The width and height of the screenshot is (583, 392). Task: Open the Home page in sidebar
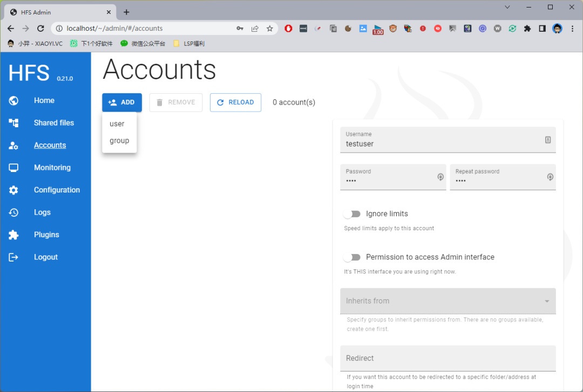[x=44, y=100]
